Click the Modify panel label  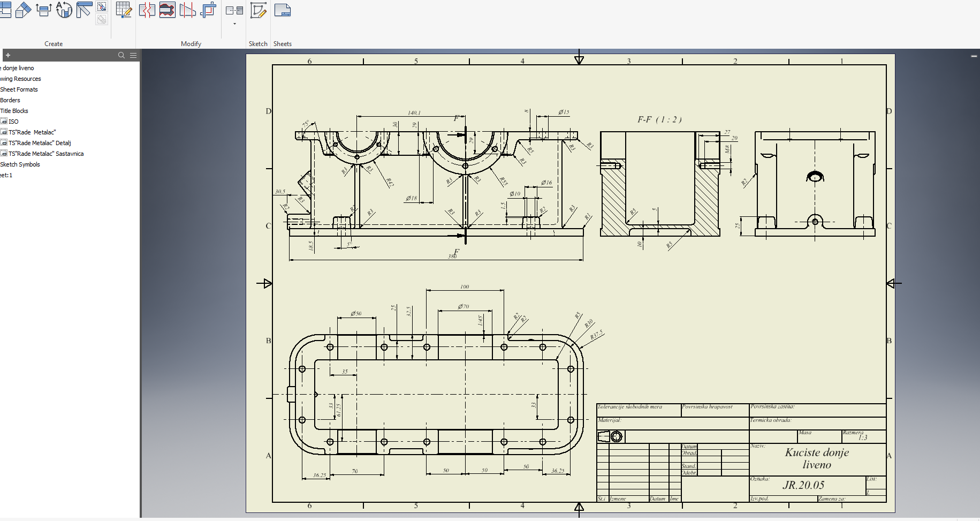pos(191,44)
